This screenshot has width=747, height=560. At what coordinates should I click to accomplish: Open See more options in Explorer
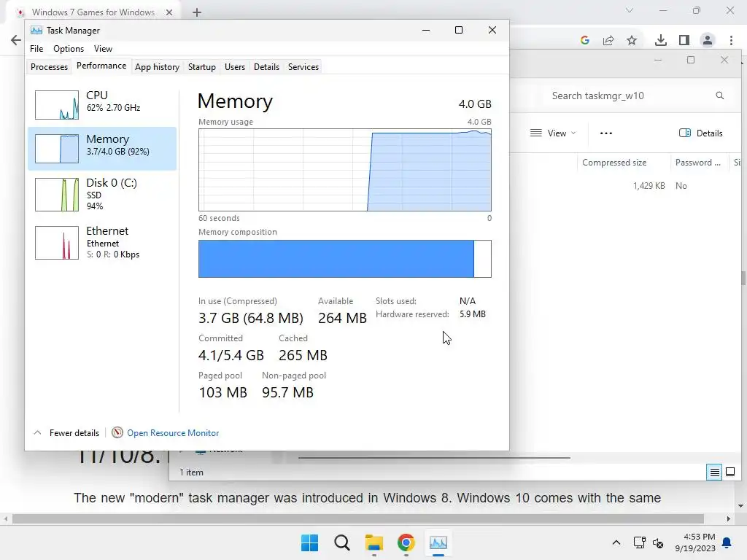(x=606, y=133)
